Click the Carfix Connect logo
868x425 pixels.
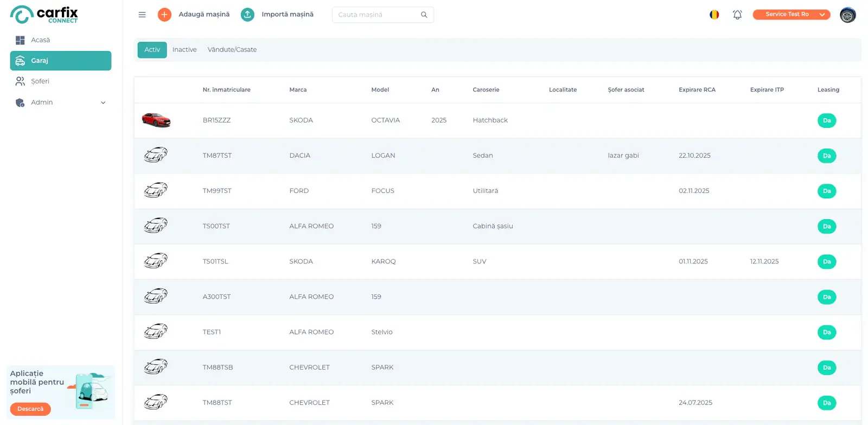[44, 15]
